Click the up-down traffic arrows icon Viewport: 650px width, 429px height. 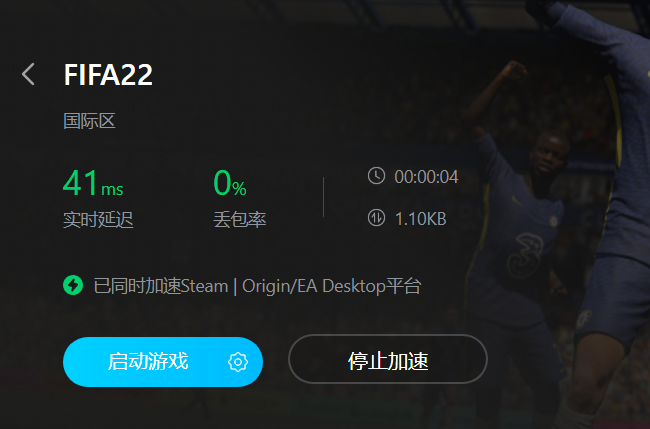click(376, 218)
